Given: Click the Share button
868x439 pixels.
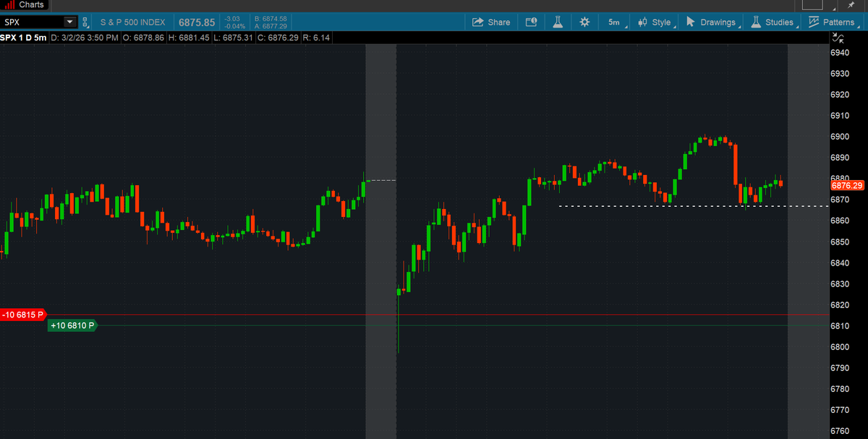Looking at the screenshot, I should [491, 22].
